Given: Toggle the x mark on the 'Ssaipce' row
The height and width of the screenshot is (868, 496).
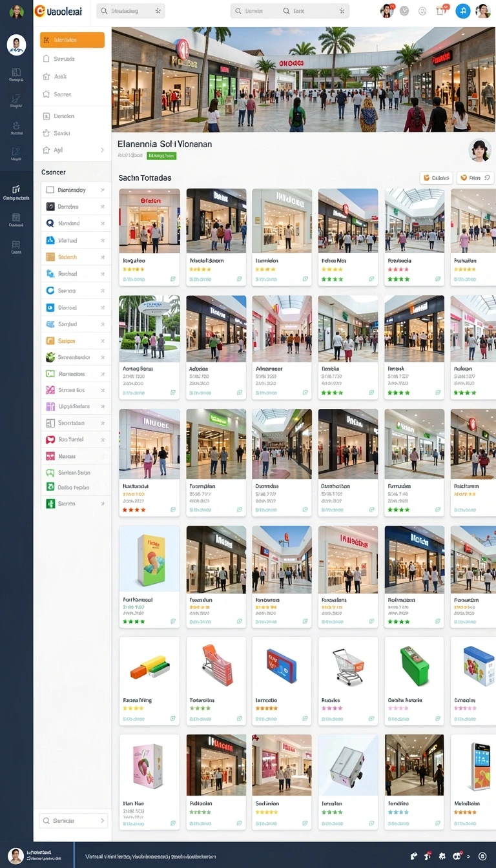Looking at the screenshot, I should point(102,341).
